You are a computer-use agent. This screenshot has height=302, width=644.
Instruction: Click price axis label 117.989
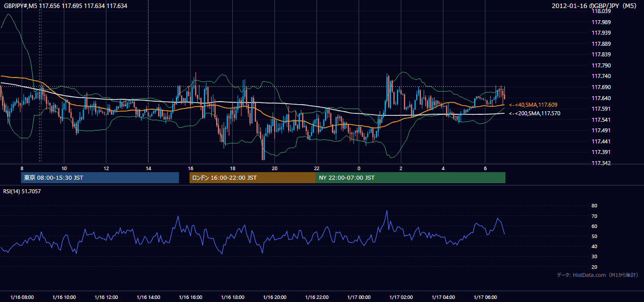click(601, 22)
